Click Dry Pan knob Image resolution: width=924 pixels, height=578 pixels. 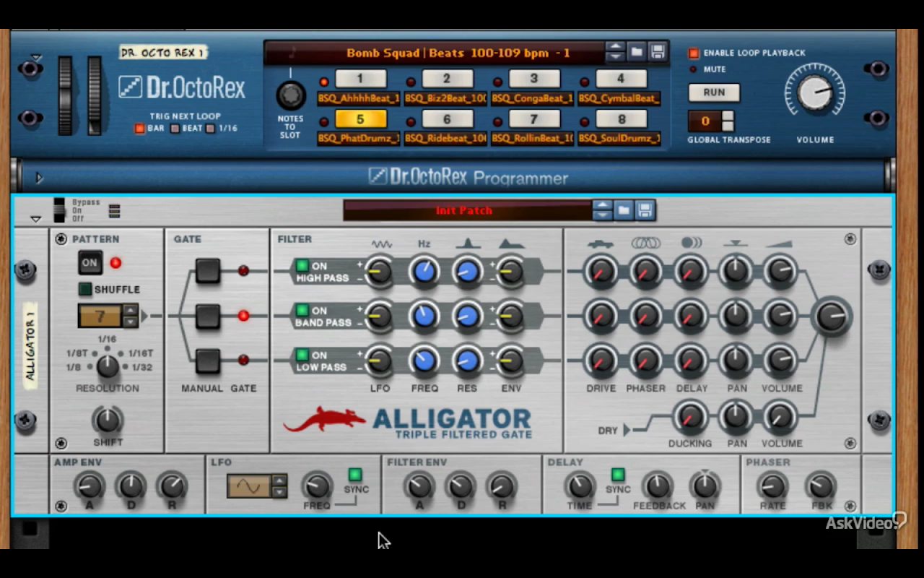click(x=736, y=417)
